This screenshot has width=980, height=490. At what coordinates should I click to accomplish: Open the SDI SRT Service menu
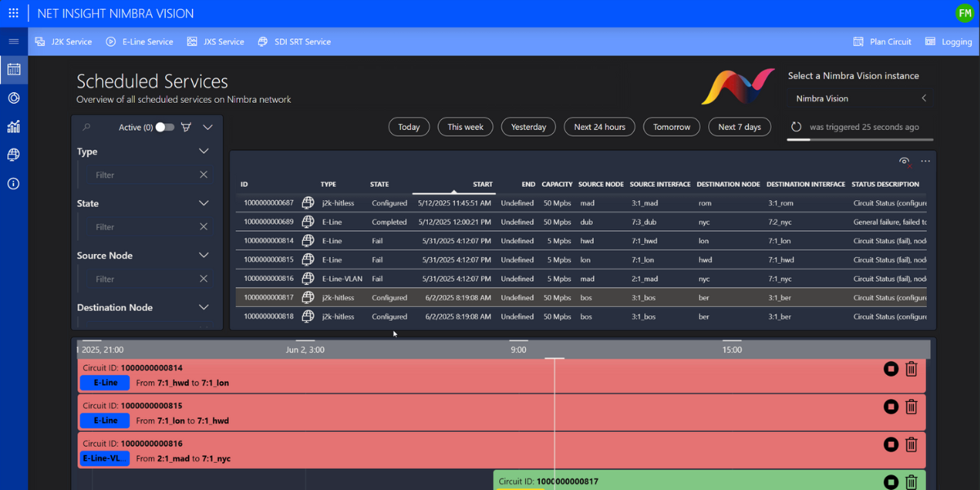[294, 41]
